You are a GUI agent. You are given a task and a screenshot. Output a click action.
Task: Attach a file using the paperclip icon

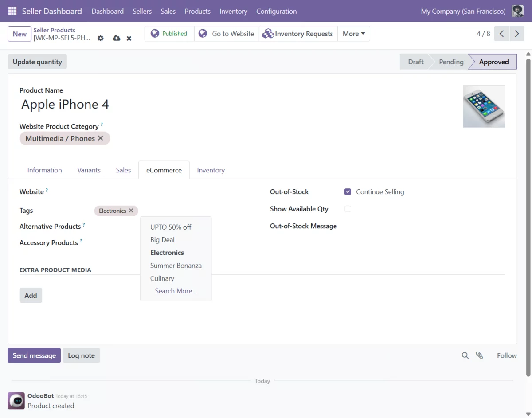[x=480, y=355]
